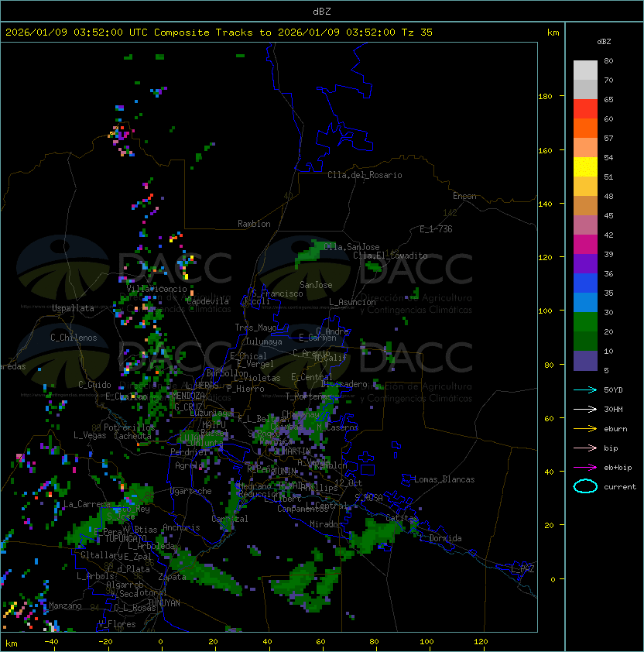Click the '50YD' legend label

(x=613, y=390)
